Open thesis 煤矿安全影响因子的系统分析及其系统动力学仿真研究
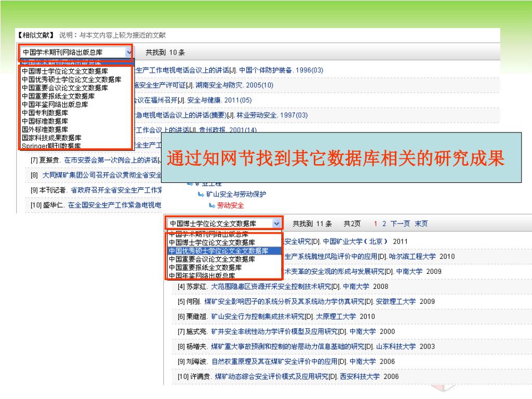The width and height of the screenshot is (532, 399). click(x=284, y=301)
